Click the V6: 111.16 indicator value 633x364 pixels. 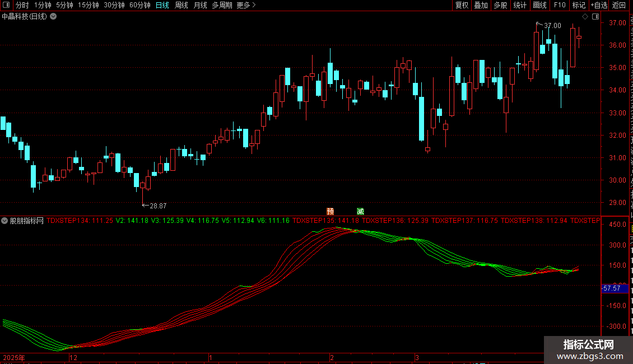click(x=273, y=221)
